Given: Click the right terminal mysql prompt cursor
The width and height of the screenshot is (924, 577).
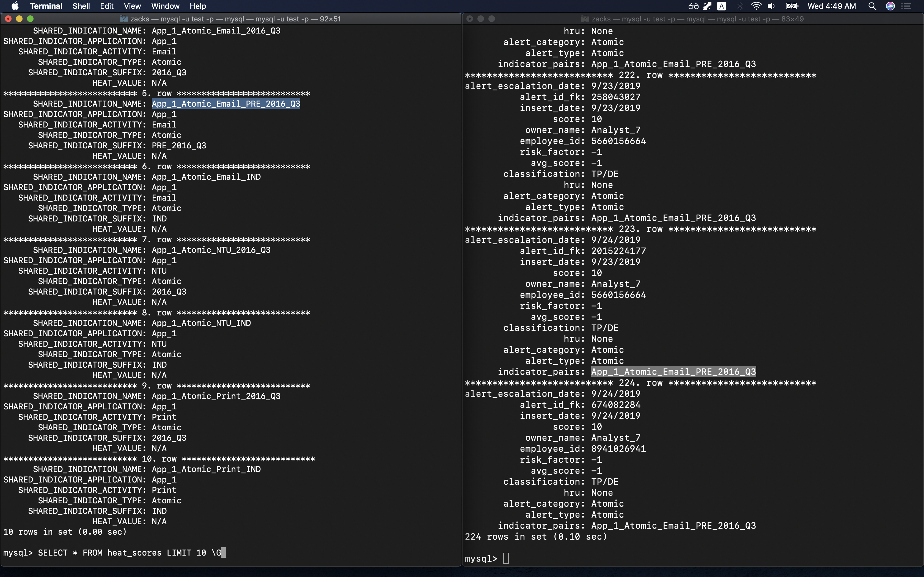Looking at the screenshot, I should pyautogui.click(x=506, y=558).
